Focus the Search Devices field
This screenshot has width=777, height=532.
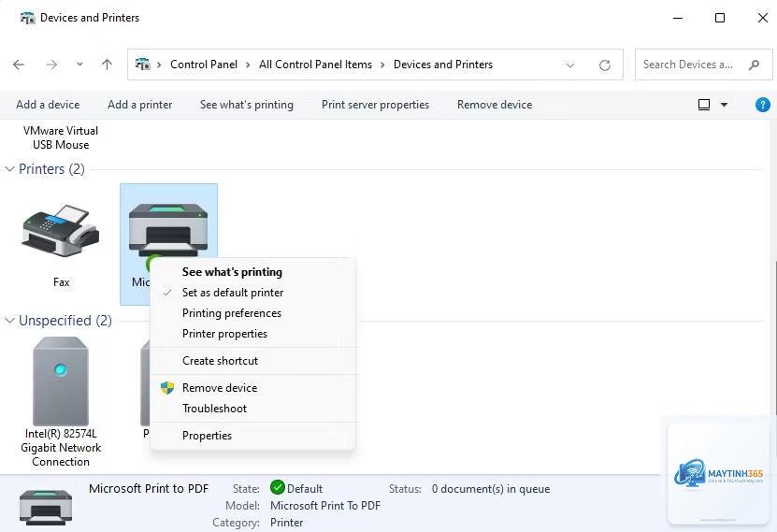click(704, 65)
